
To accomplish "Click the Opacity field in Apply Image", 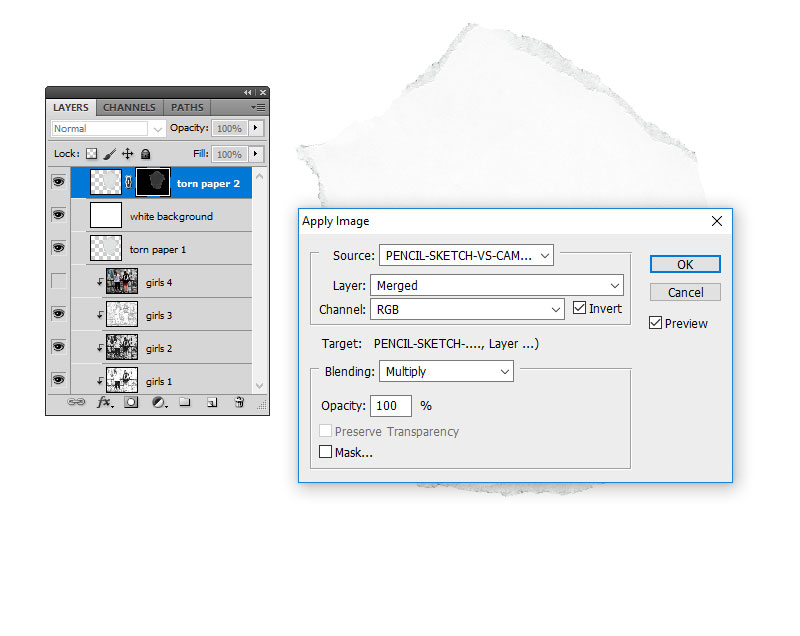I will pyautogui.click(x=391, y=406).
